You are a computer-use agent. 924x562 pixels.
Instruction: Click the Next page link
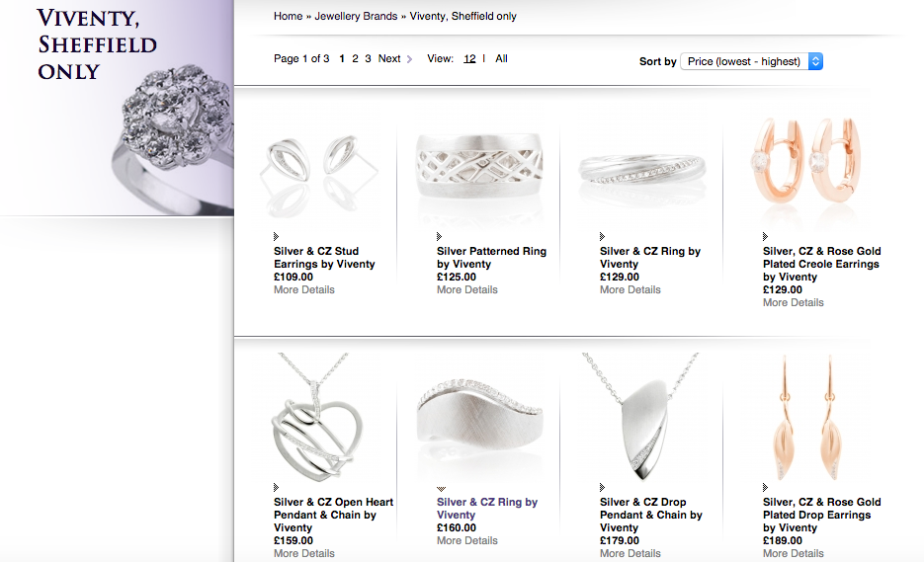(389, 58)
